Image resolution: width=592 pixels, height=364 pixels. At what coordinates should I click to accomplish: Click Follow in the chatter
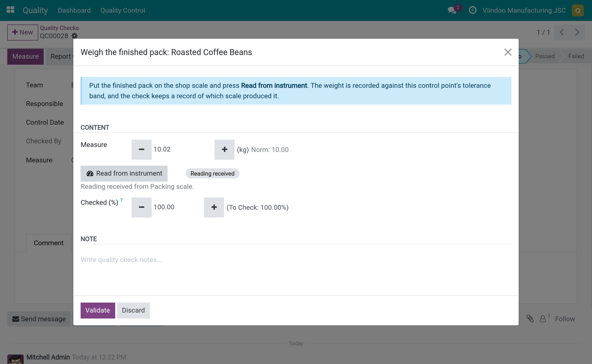coord(565,319)
